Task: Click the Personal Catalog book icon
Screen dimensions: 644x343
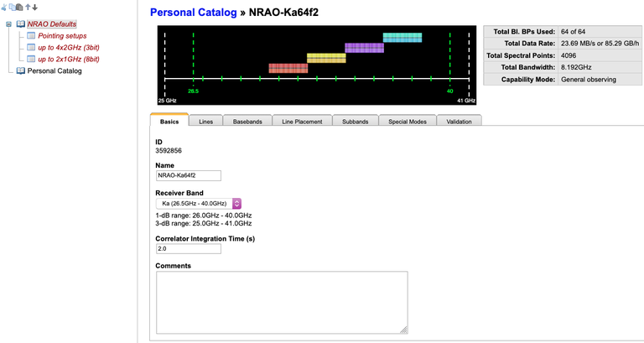Action: (x=21, y=71)
